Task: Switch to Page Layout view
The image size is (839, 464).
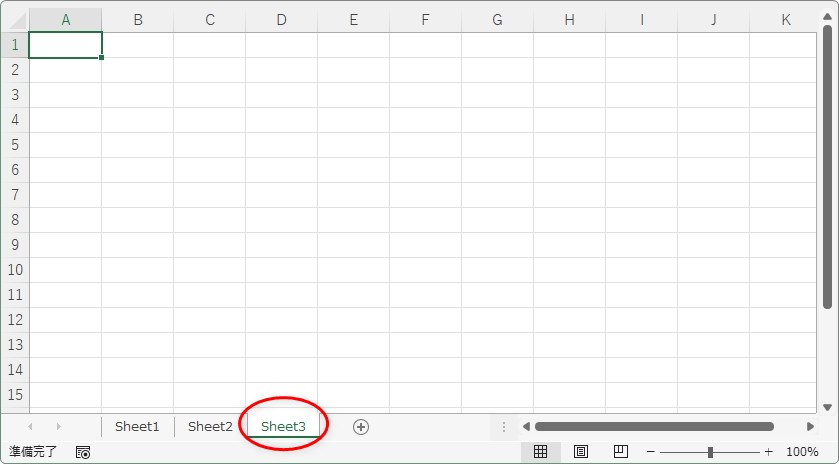Action: [580, 452]
